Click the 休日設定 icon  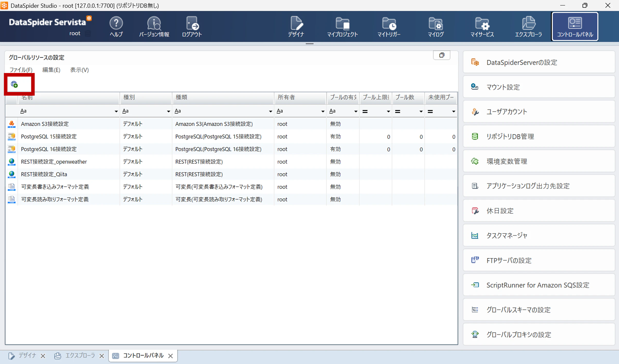tap(475, 211)
